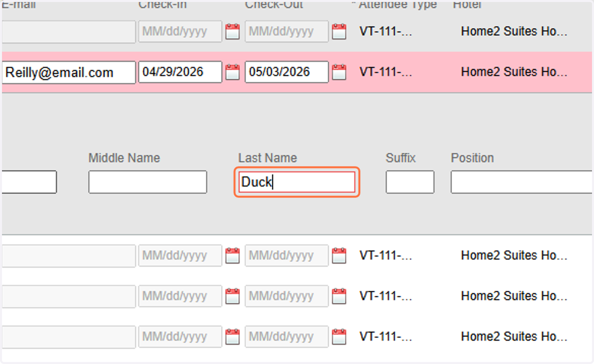Click the Reilly@email.com e-mail field
The height and width of the screenshot is (364, 594).
68,73
